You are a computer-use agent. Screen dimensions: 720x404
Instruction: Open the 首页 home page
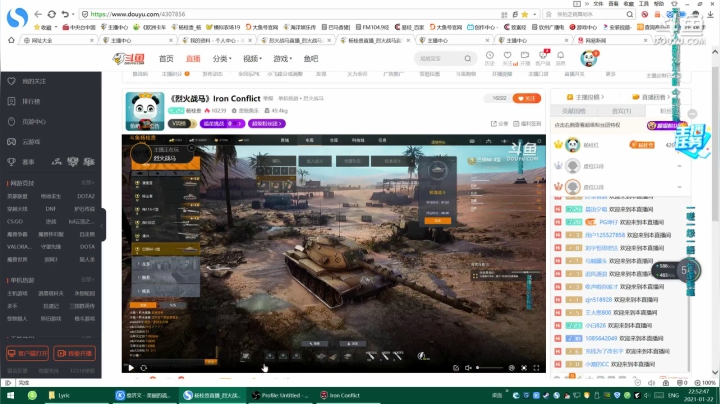(x=166, y=59)
